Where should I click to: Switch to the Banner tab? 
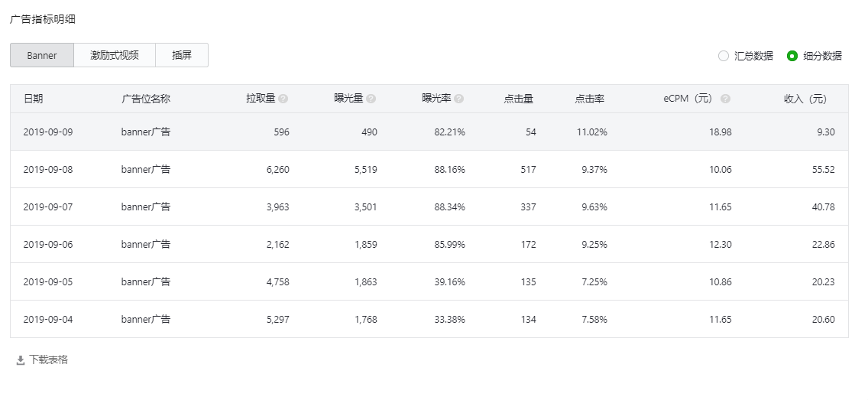(42, 55)
